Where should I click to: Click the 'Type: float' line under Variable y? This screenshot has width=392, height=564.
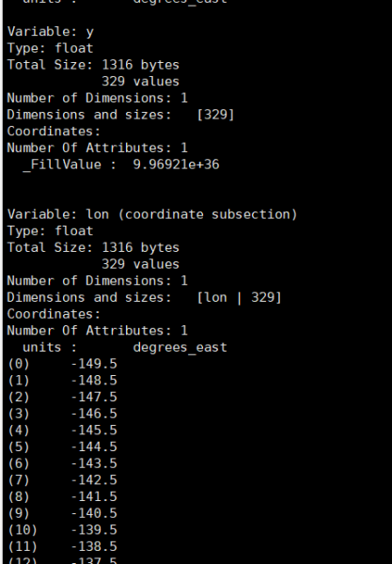pos(51,49)
